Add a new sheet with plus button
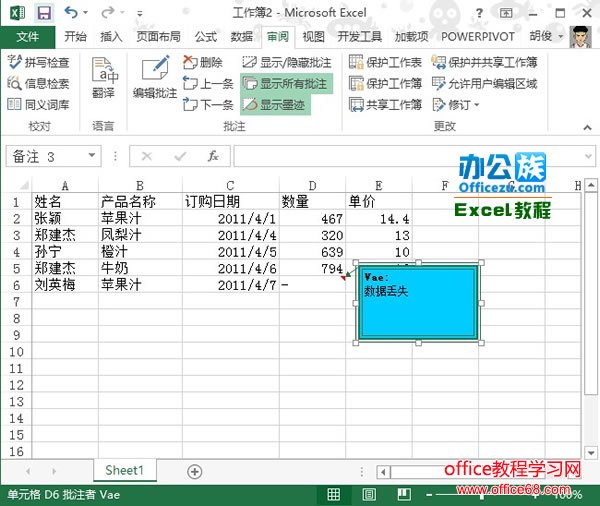This screenshot has height=506, width=600. pyautogui.click(x=194, y=472)
